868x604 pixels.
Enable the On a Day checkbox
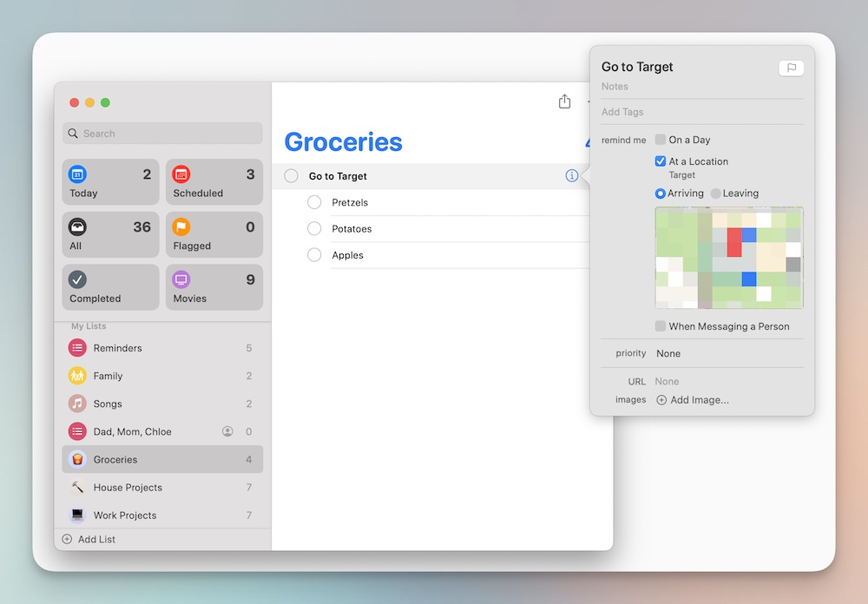point(661,140)
